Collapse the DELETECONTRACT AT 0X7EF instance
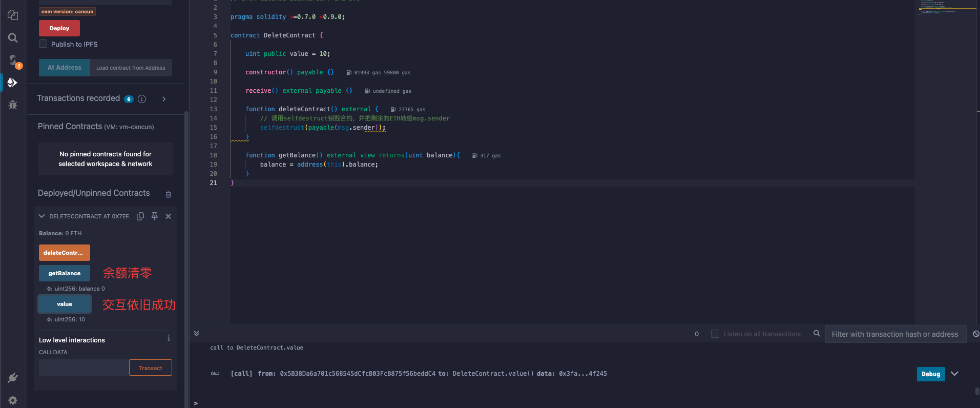This screenshot has height=408, width=980. pos(41,216)
